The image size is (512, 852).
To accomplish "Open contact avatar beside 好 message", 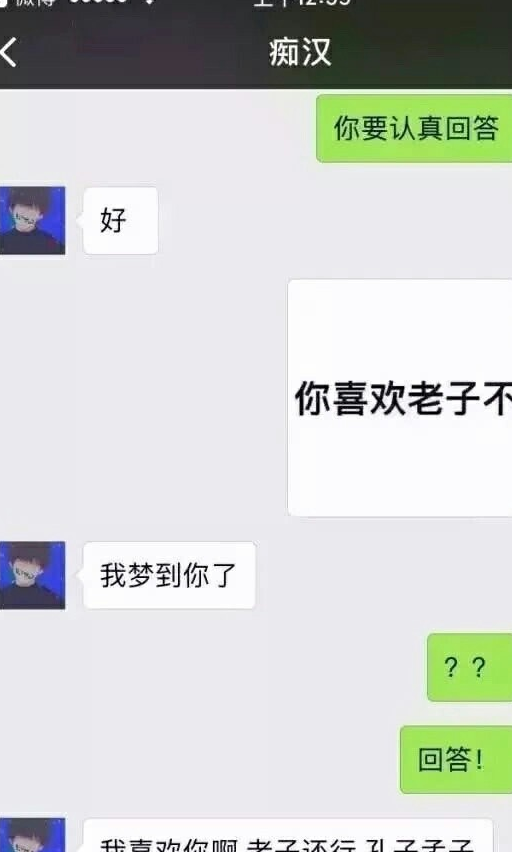I will click(33, 220).
